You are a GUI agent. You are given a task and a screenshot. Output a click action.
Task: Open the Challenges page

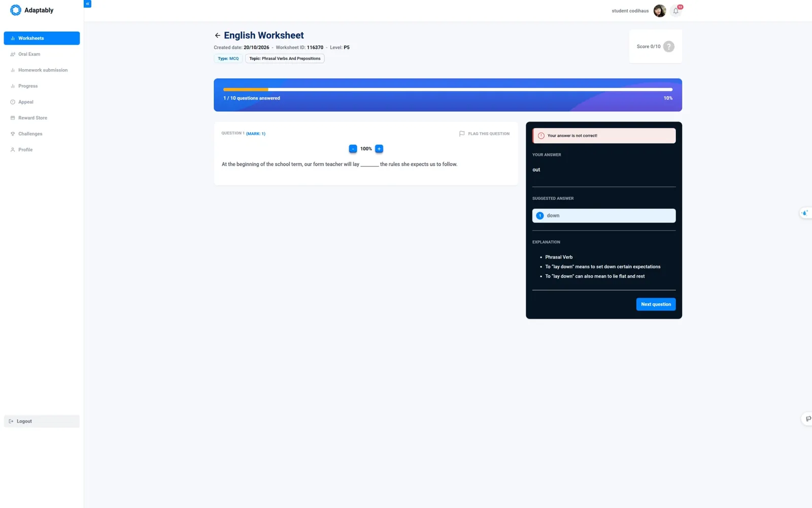42,134
